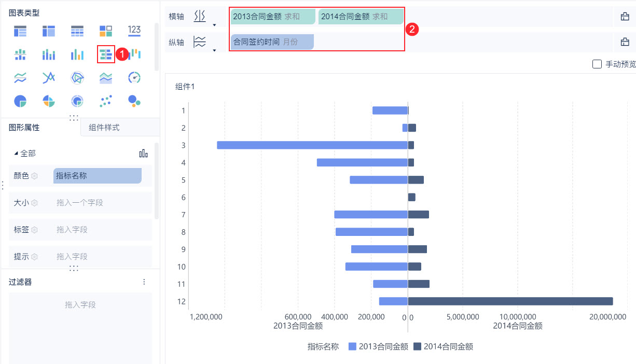Choose the pie chart type icon

[20, 101]
